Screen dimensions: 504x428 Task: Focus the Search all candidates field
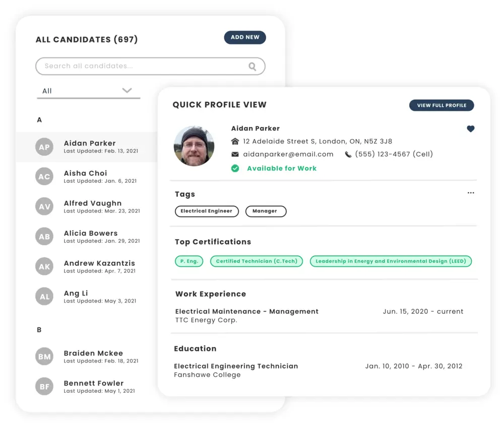150,66
